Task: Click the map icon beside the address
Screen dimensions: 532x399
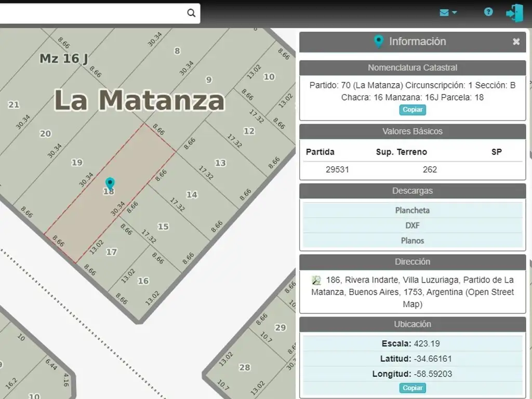Action: tap(316, 280)
